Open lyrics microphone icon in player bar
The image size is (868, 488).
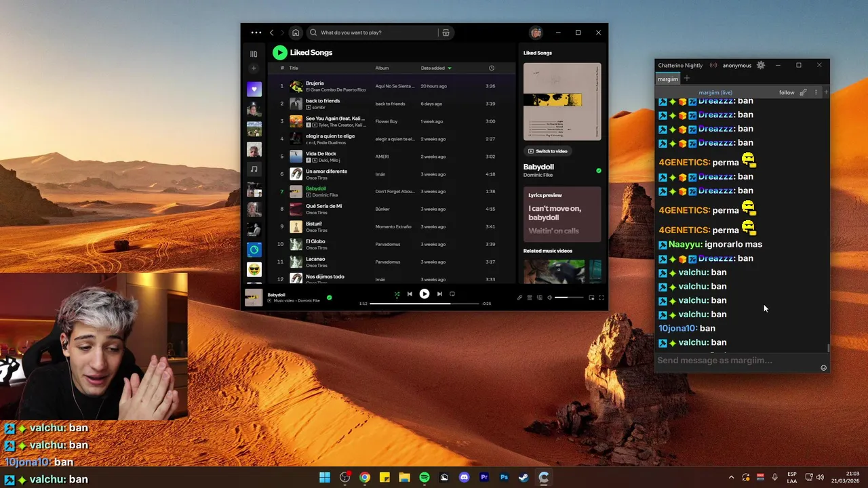[x=519, y=298]
